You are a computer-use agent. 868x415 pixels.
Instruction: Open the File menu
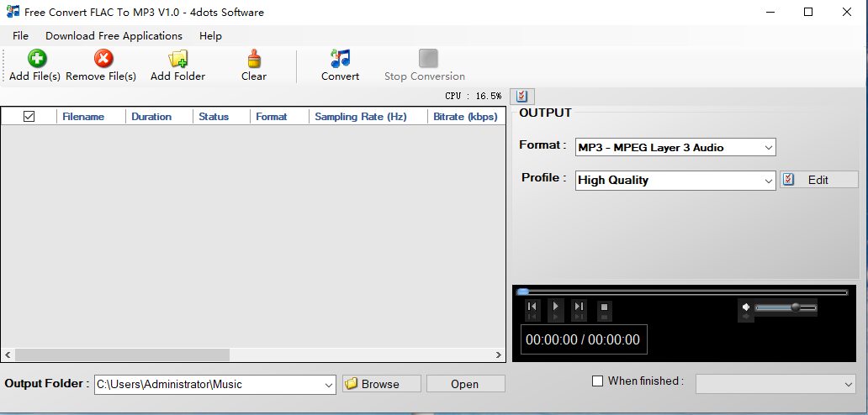point(20,36)
